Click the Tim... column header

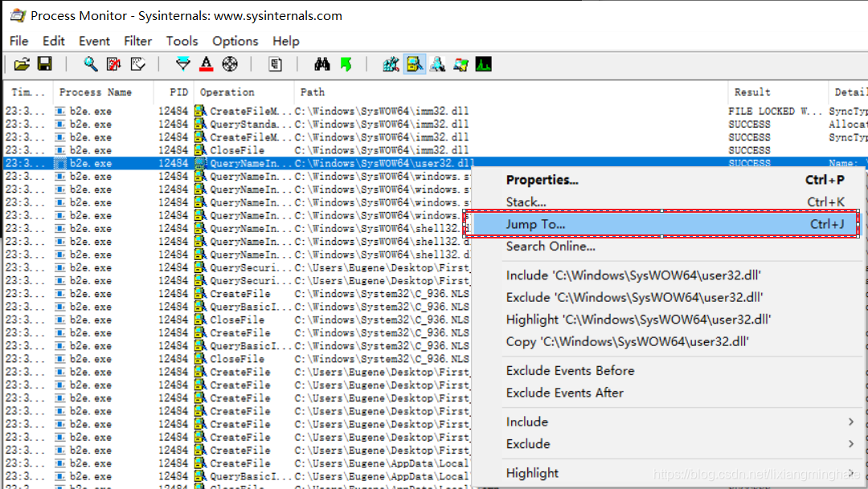point(28,92)
